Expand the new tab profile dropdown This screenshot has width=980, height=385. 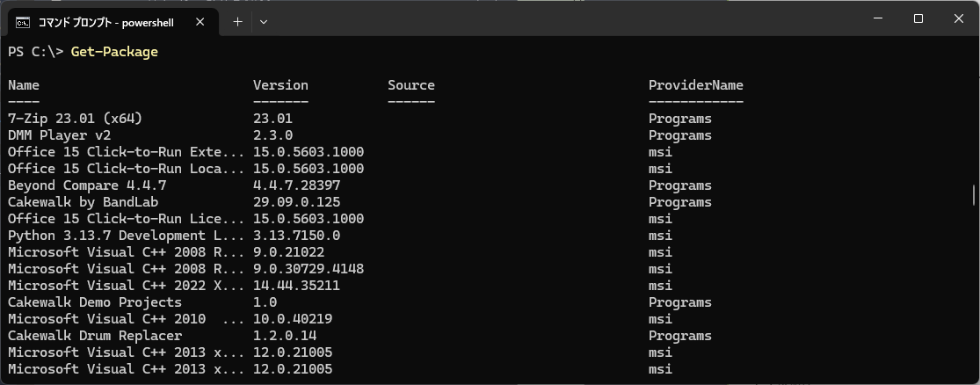pos(264,21)
